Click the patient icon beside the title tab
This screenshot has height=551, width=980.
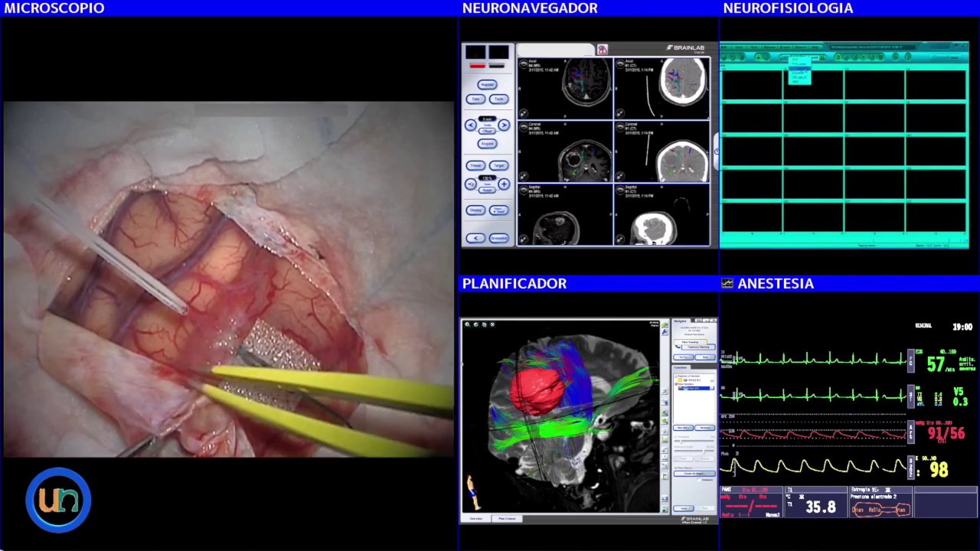click(x=603, y=50)
